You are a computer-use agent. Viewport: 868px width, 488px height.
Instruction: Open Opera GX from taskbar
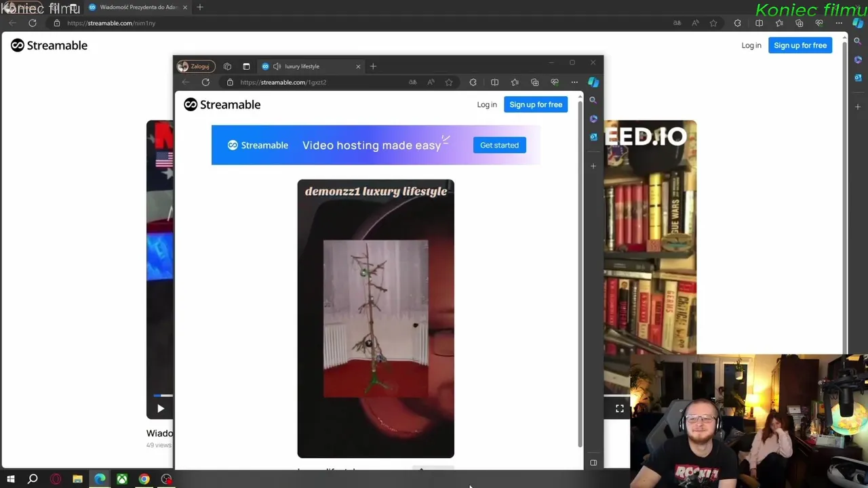tap(56, 479)
